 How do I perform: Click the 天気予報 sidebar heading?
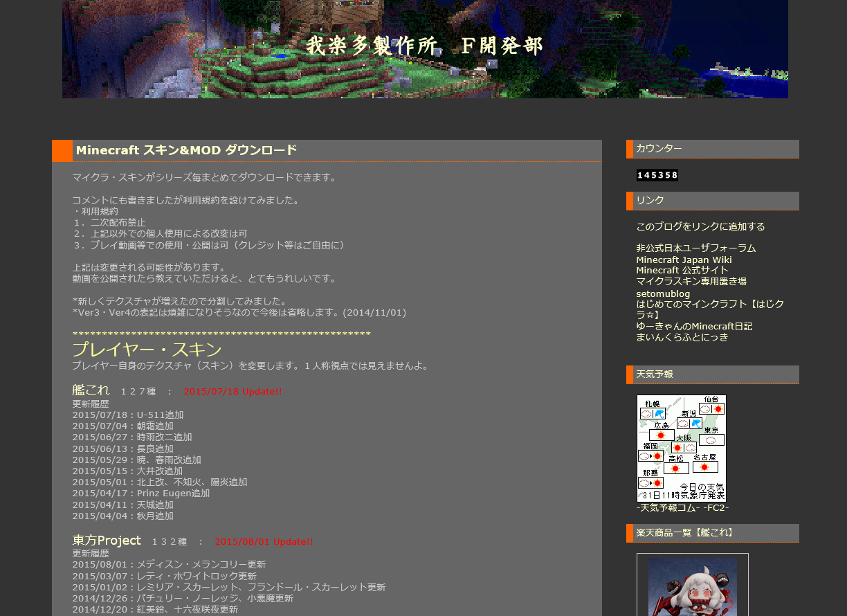click(713, 374)
